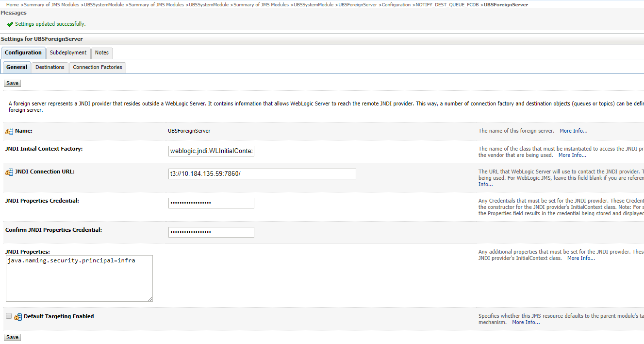Click the icon beside JNDI Connection URL

[9, 172]
